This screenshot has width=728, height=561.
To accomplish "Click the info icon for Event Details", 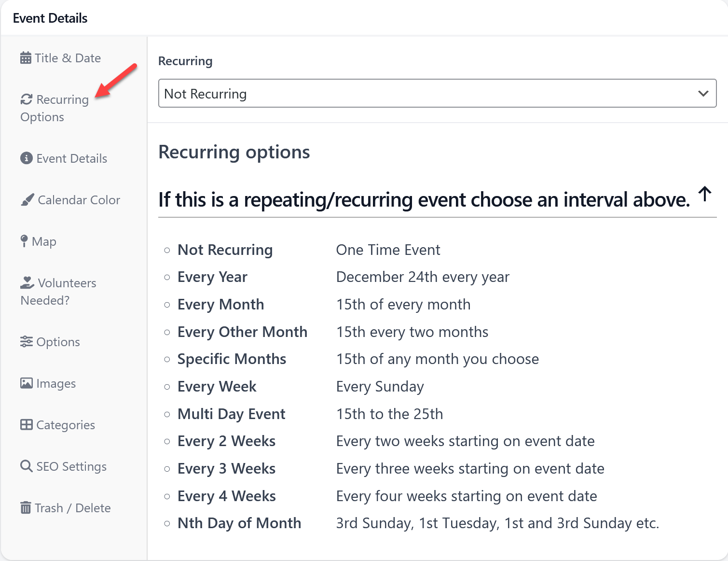I will (x=26, y=158).
